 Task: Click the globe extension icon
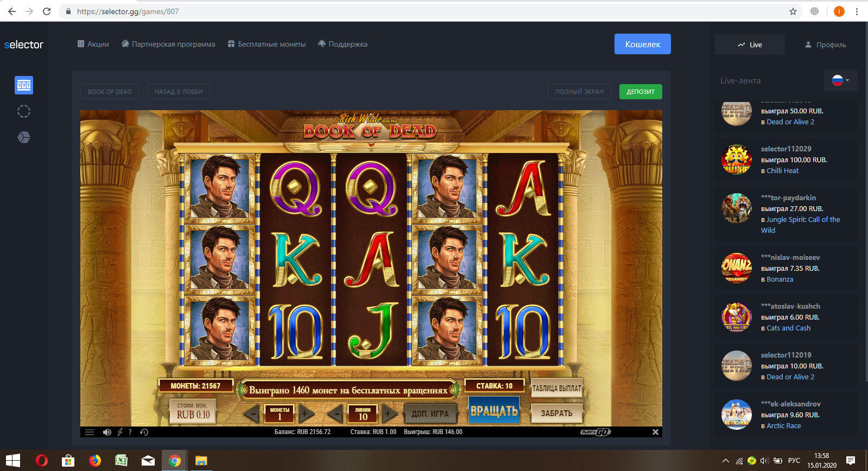pyautogui.click(x=814, y=11)
